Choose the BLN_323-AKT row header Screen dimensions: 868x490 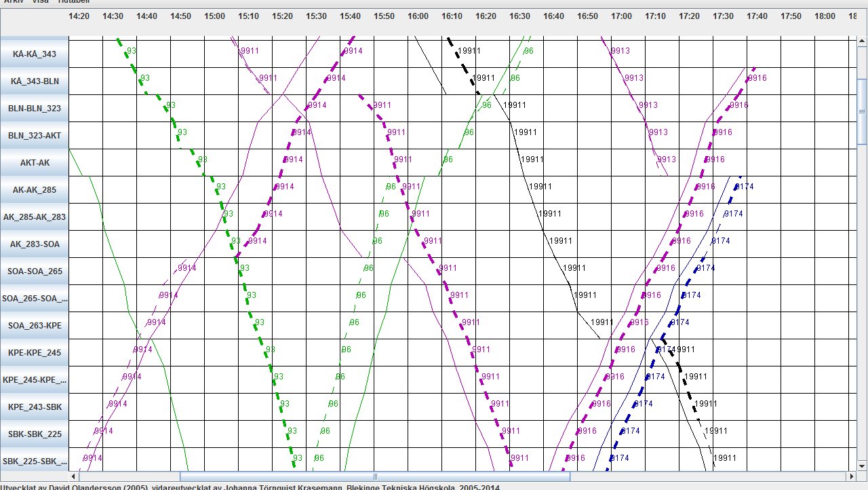[x=35, y=135]
